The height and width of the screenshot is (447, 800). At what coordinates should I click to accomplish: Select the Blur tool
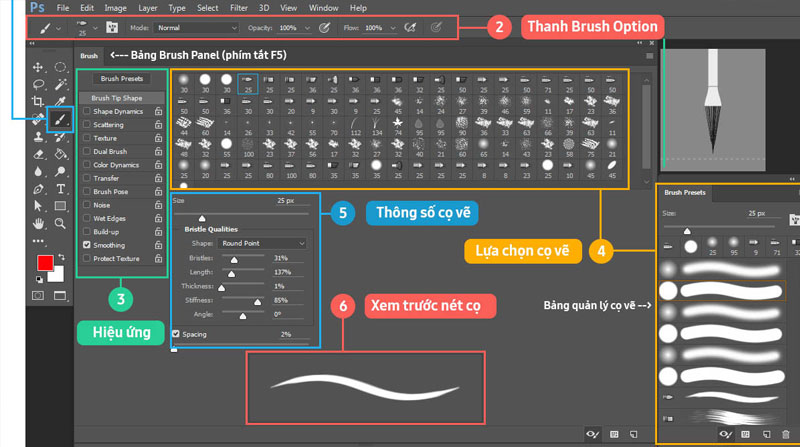tap(38, 171)
